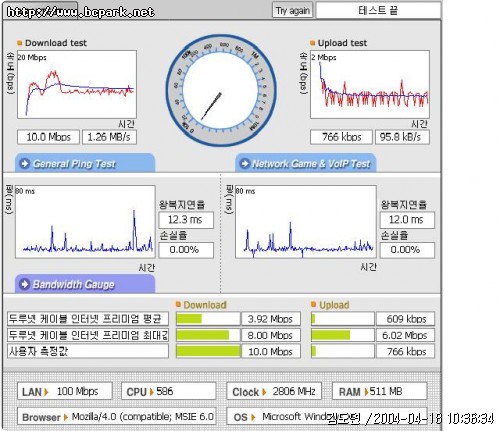
Task: Open the Network Game & VoIP Test tab
Action: coord(306,163)
